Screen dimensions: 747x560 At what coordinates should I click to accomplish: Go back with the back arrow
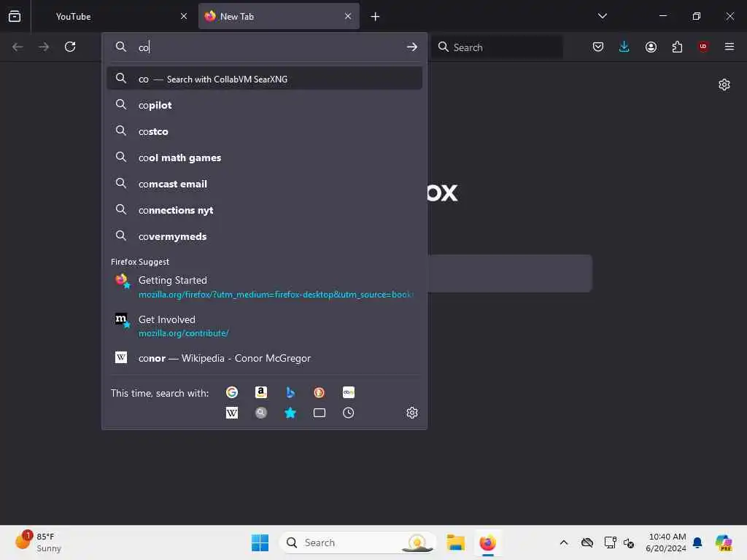click(18, 47)
